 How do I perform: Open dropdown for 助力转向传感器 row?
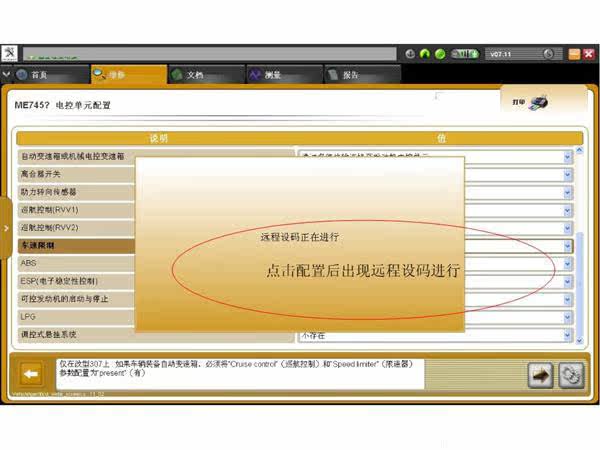(x=567, y=192)
